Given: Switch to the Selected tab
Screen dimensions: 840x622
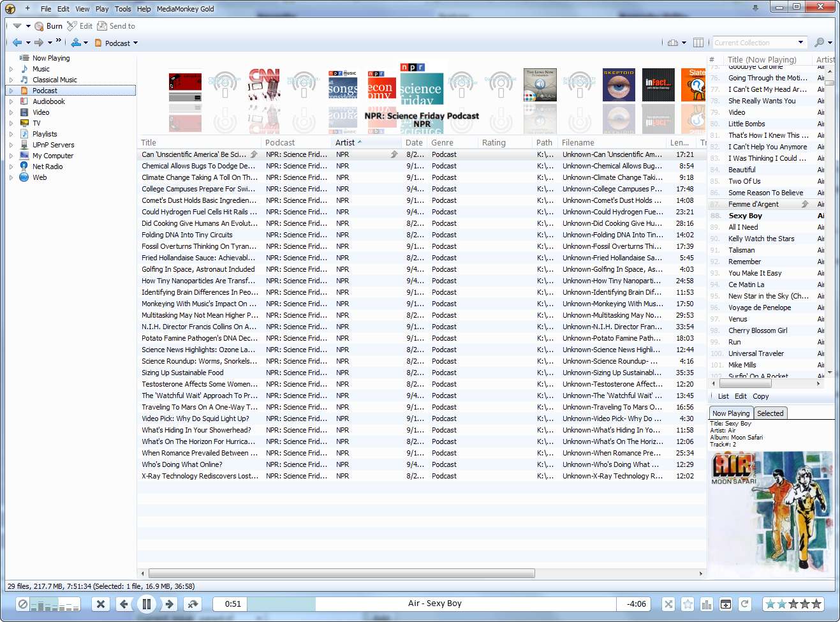Looking at the screenshot, I should [x=770, y=413].
